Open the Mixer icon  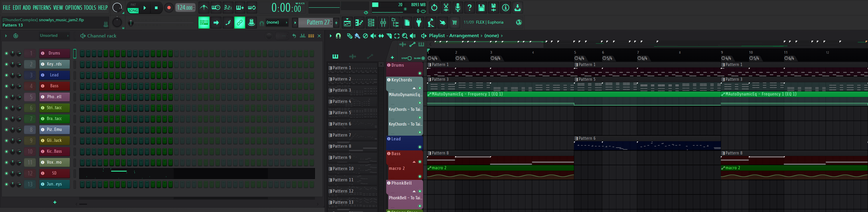point(383,23)
